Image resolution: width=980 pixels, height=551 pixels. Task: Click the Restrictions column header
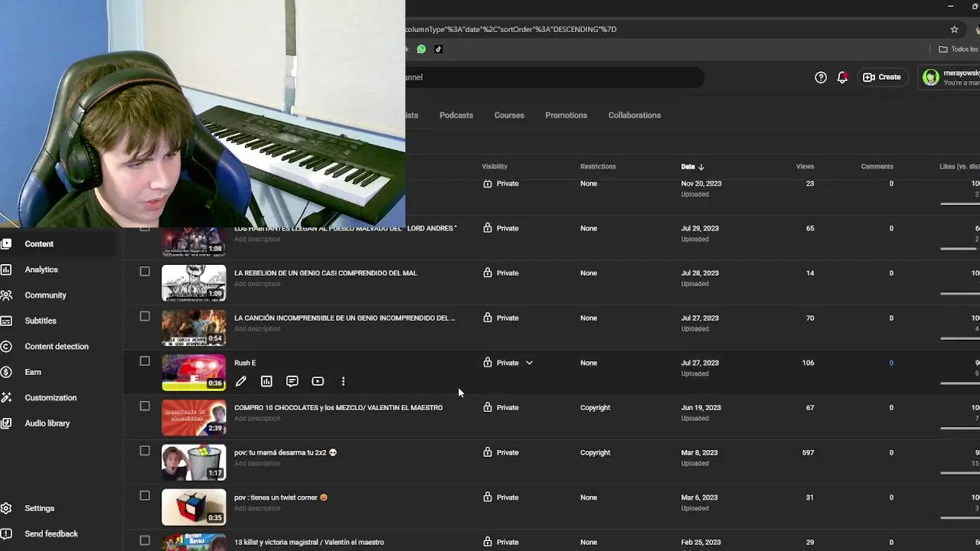click(x=598, y=166)
